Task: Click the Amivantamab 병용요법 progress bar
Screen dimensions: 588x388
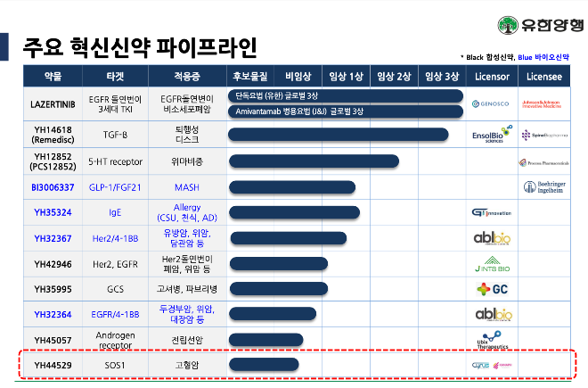Action: click(x=346, y=111)
